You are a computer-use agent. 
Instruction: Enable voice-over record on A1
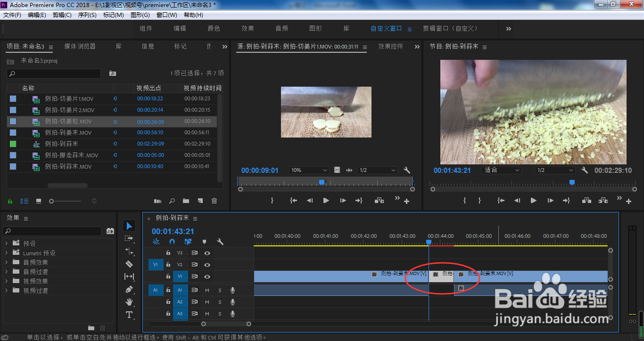point(232,290)
